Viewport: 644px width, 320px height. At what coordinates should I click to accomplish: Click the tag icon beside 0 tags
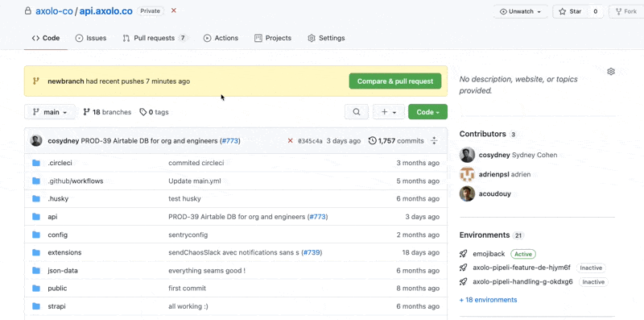tap(143, 112)
